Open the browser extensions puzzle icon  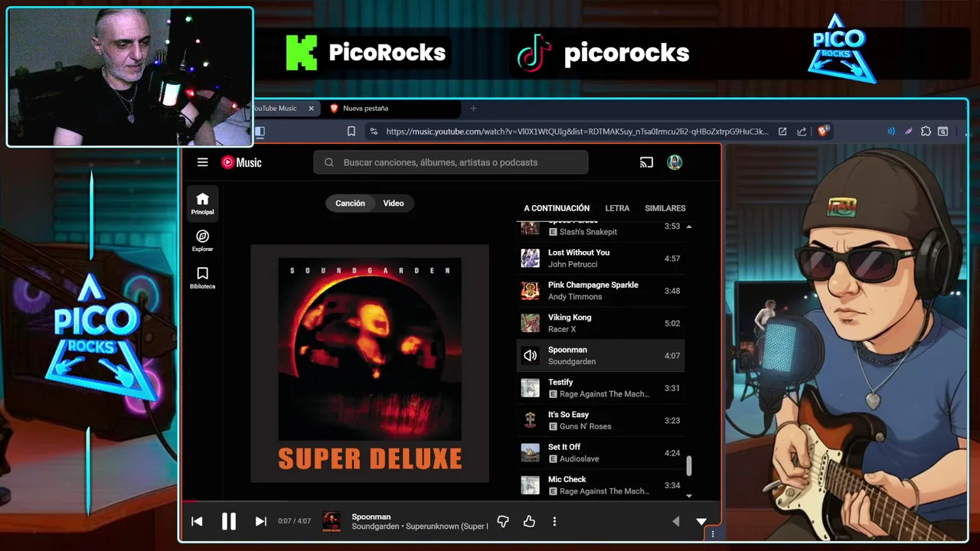(926, 131)
